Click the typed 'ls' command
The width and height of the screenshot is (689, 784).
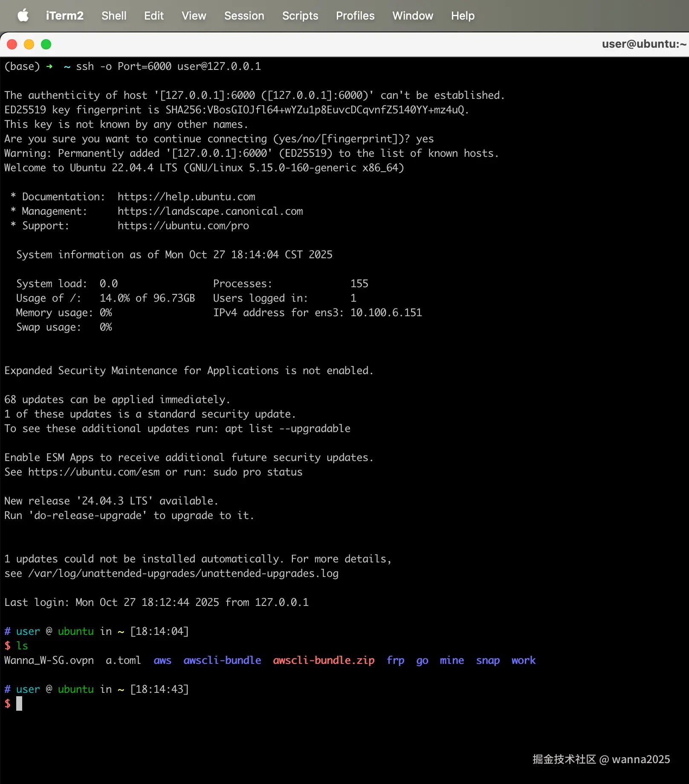click(x=22, y=646)
